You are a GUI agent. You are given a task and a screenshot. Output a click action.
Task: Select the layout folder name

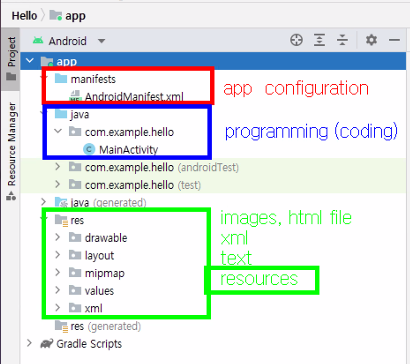click(99, 256)
